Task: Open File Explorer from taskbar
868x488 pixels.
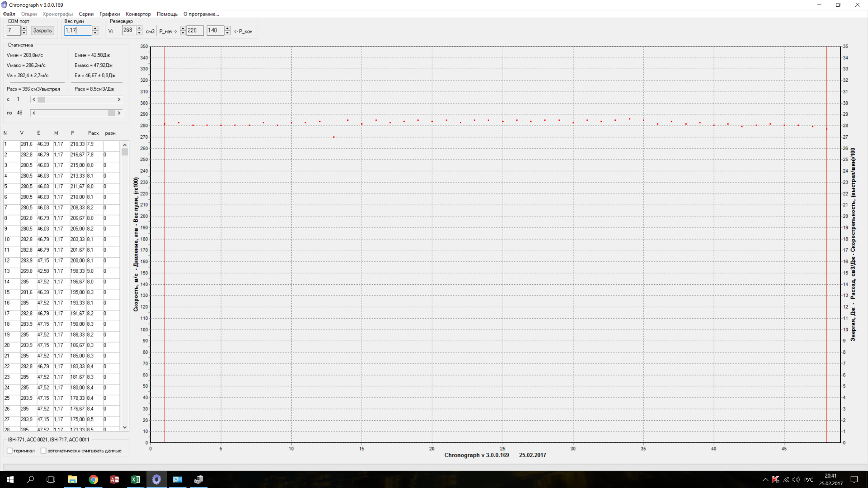Action: pyautogui.click(x=72, y=479)
